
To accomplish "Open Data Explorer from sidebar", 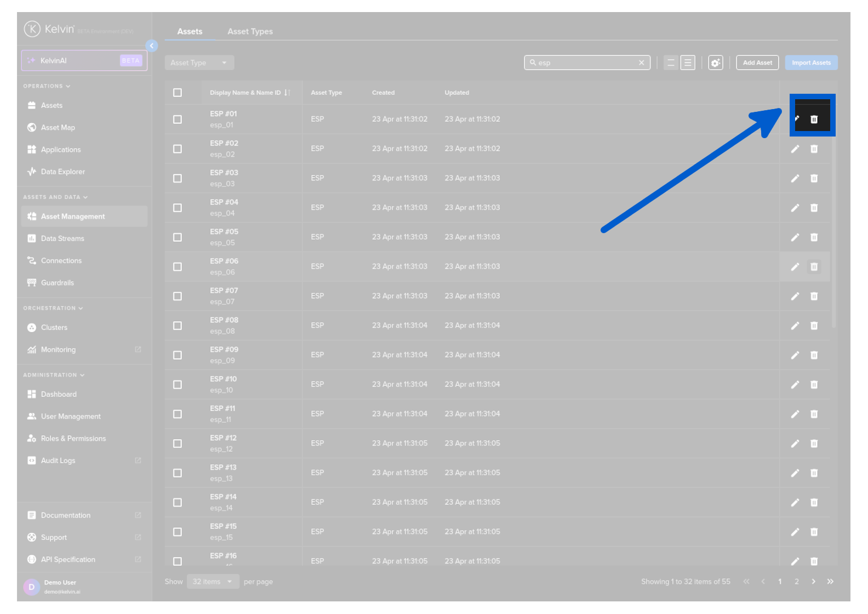I will pyautogui.click(x=62, y=172).
